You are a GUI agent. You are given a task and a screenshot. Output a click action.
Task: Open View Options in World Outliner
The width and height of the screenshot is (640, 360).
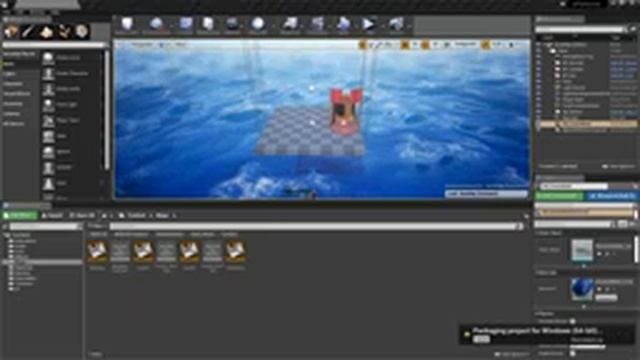618,167
